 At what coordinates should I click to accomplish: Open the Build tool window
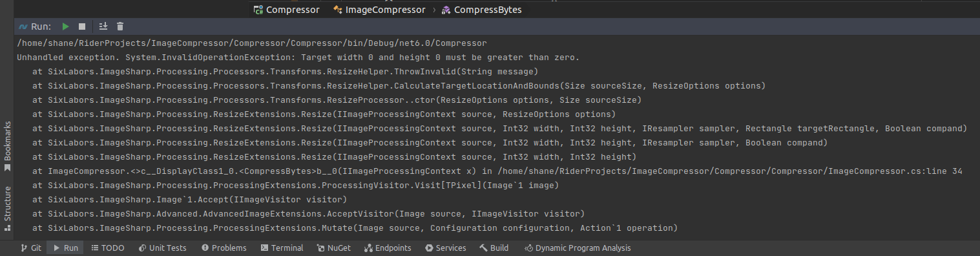point(494,248)
